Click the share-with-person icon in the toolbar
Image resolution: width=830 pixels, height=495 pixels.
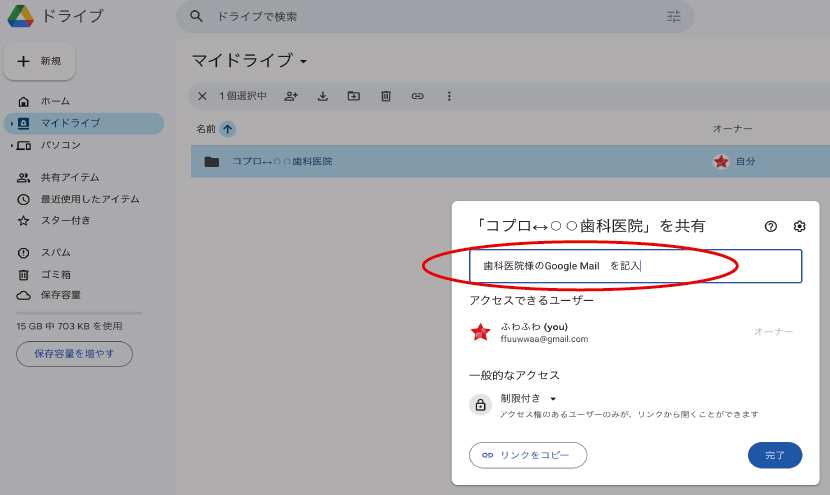pyautogui.click(x=291, y=96)
